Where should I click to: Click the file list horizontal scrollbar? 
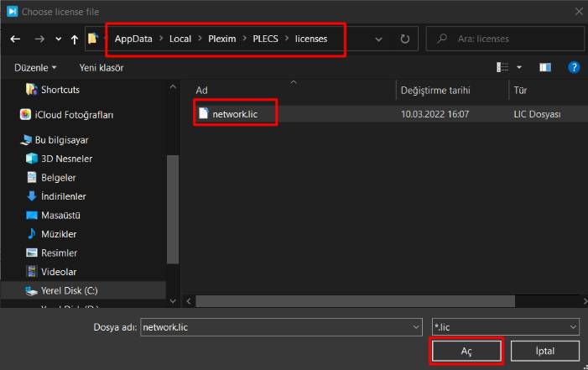355,301
